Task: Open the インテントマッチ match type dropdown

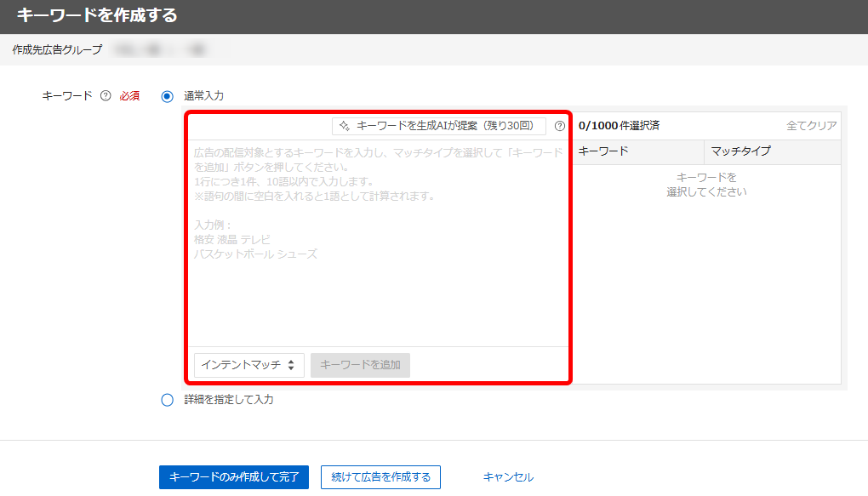Action: pyautogui.click(x=249, y=365)
